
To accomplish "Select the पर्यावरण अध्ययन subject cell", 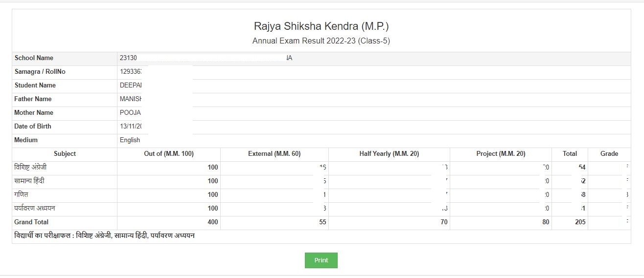I will click(35, 209).
